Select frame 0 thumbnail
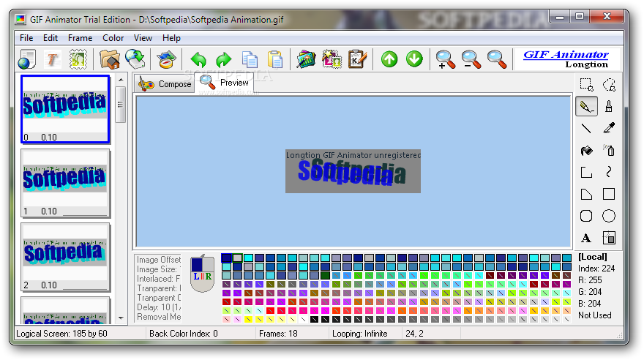The width and height of the screenshot is (644, 360). (65, 109)
